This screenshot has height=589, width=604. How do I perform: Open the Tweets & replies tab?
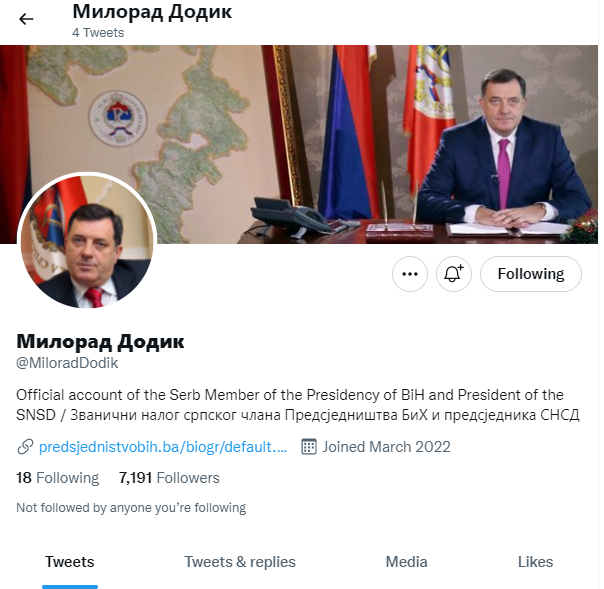click(x=240, y=562)
